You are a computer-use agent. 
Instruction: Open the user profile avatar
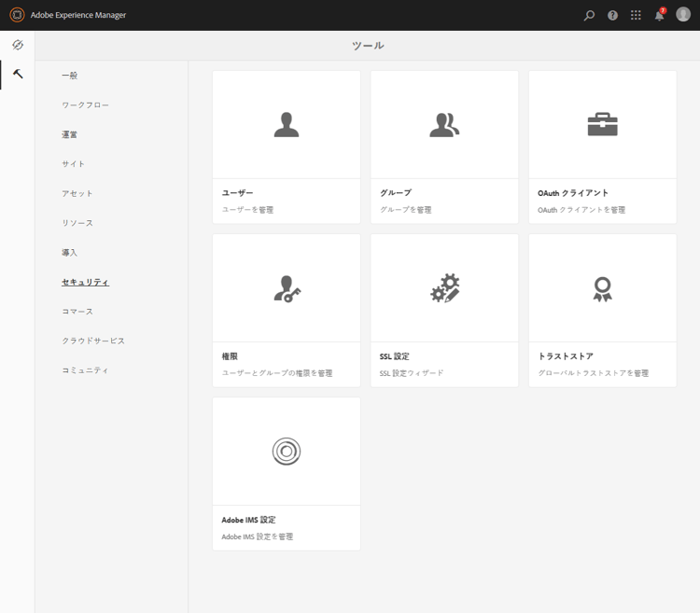click(683, 14)
